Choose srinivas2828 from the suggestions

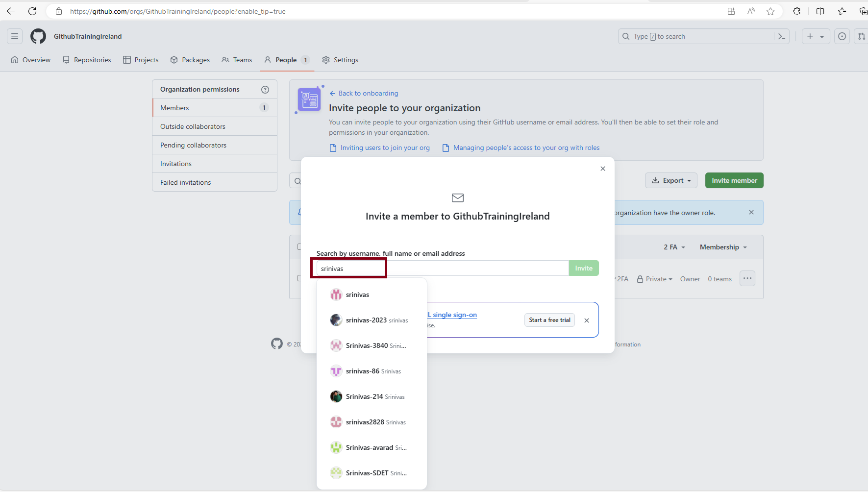coord(372,422)
